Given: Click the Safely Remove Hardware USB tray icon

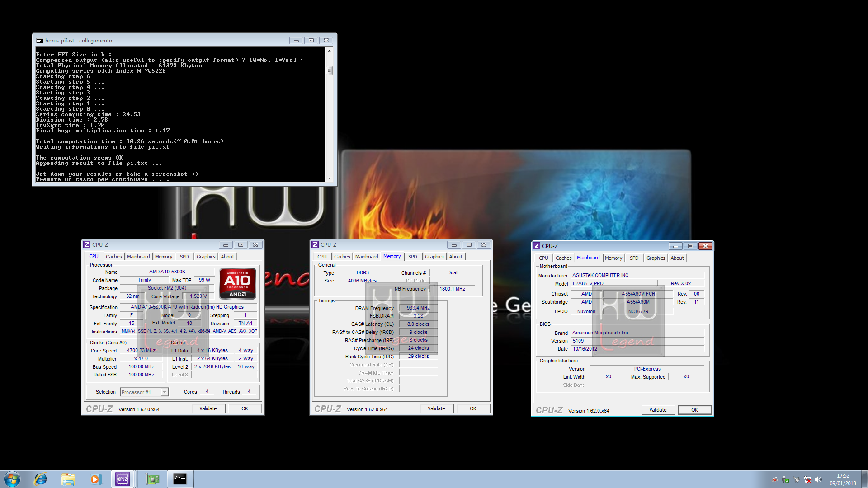Looking at the screenshot, I should [786, 479].
